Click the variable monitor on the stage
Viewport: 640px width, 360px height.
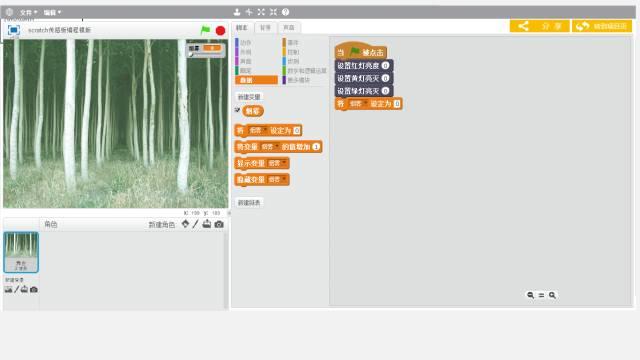(205, 50)
